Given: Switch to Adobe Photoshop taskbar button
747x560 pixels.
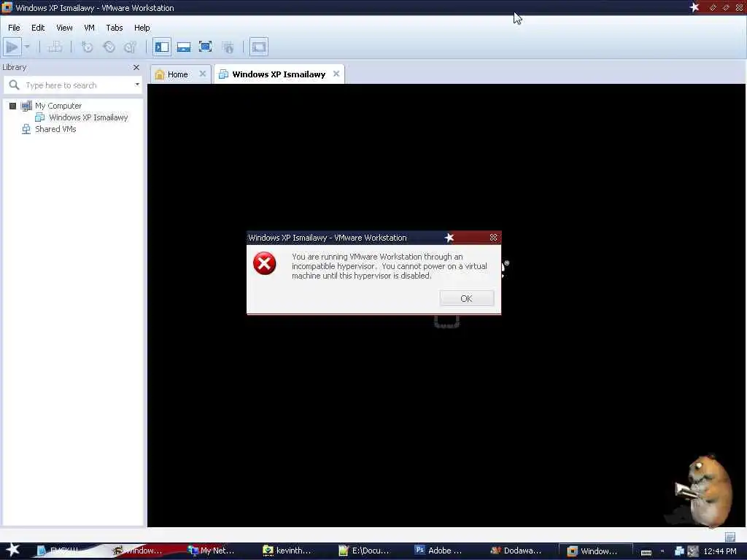Looking at the screenshot, I should tap(438, 551).
